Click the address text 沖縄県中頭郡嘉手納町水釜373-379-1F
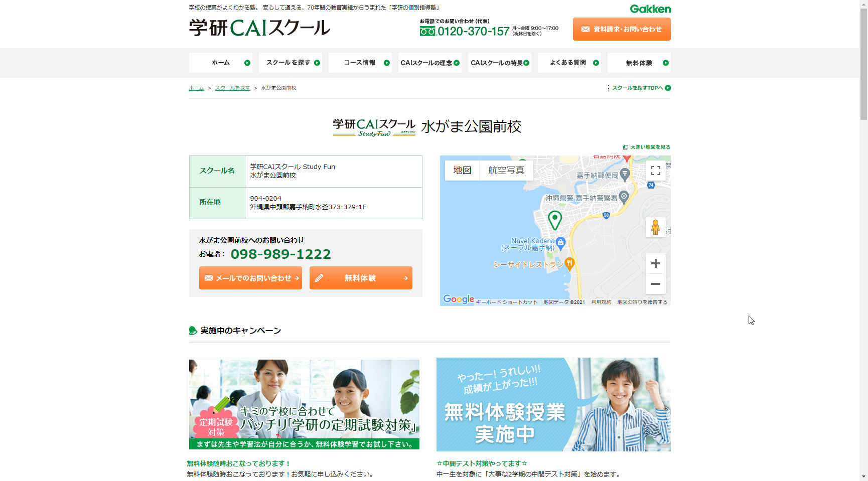 pyautogui.click(x=308, y=207)
